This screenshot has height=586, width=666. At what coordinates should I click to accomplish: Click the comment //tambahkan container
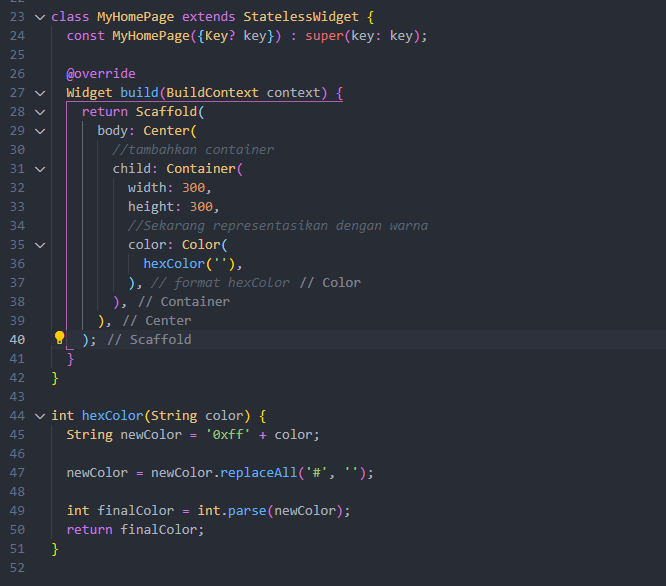pos(193,150)
